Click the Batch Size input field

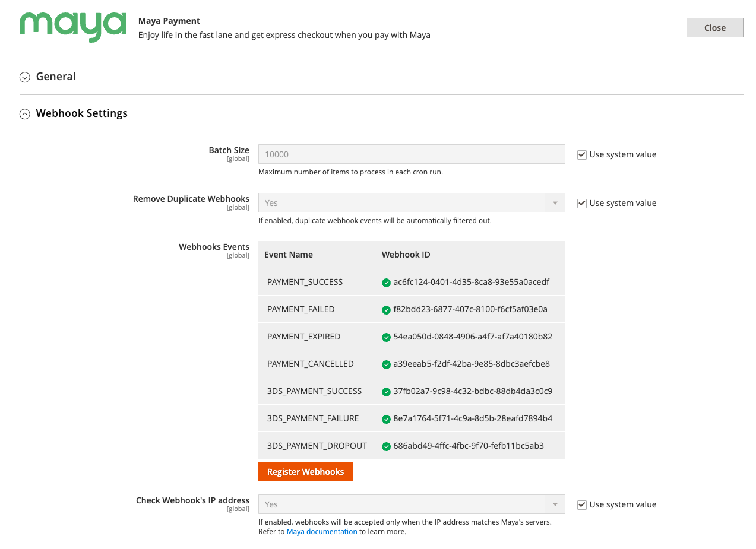411,154
